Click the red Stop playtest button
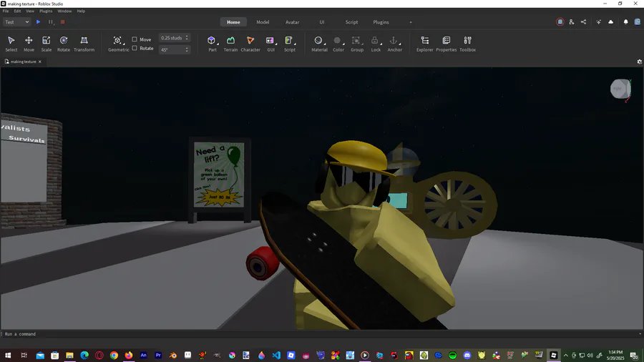This screenshot has height=362, width=644. click(62, 22)
